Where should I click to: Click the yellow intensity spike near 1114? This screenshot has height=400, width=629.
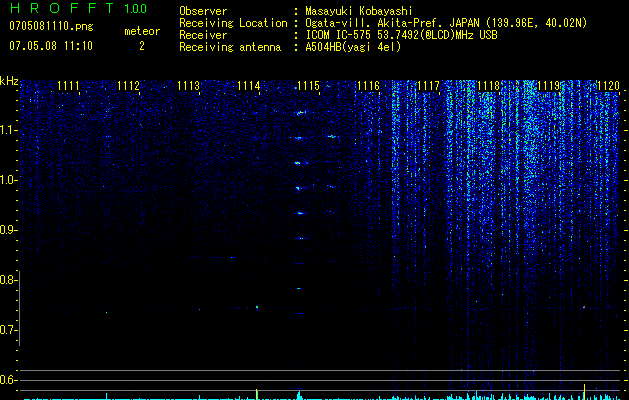pyautogui.click(x=257, y=394)
